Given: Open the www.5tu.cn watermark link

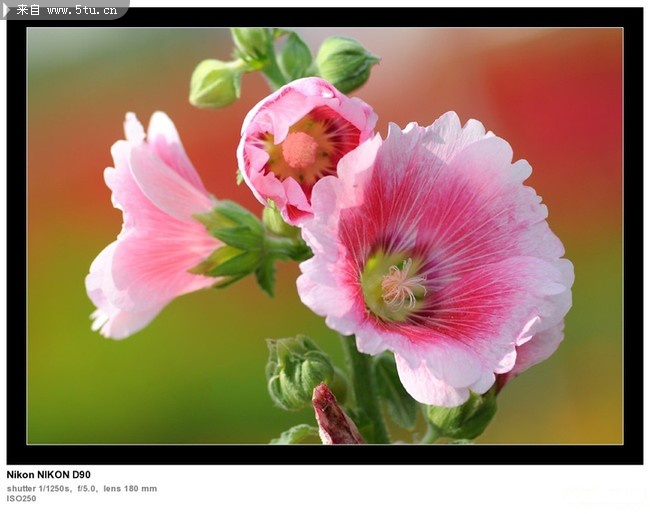Looking at the screenshot, I should click(x=84, y=10).
